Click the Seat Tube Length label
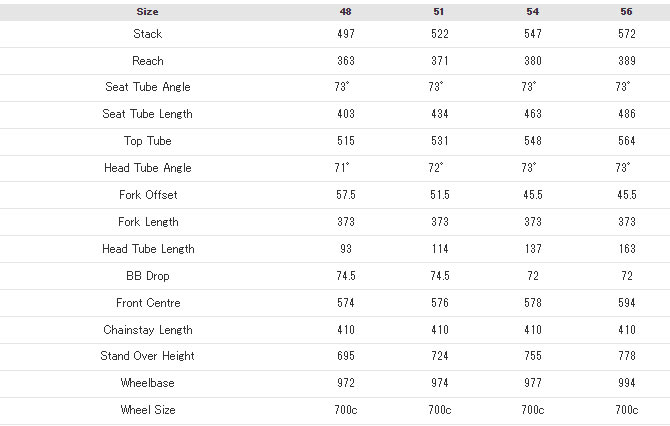Image resolution: width=670 pixels, height=426 pixels. point(147,114)
